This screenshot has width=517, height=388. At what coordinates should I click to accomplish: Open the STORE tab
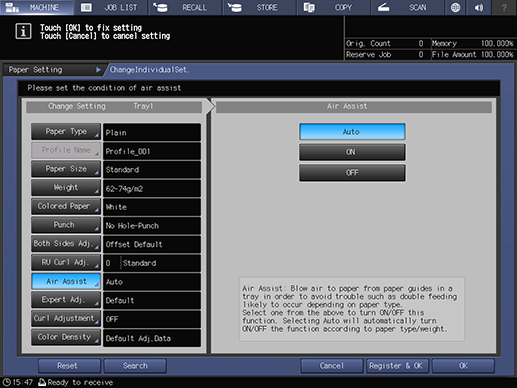(x=259, y=7)
